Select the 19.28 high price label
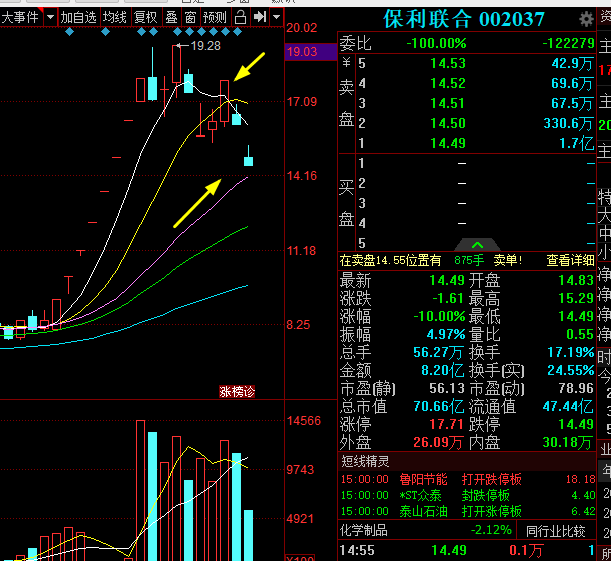This screenshot has height=561, width=611. click(x=206, y=46)
